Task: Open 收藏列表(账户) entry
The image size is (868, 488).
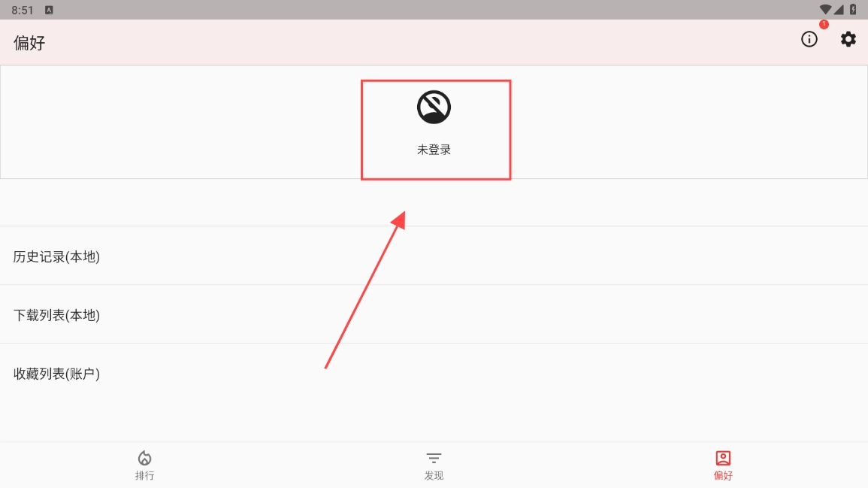Action: point(434,374)
